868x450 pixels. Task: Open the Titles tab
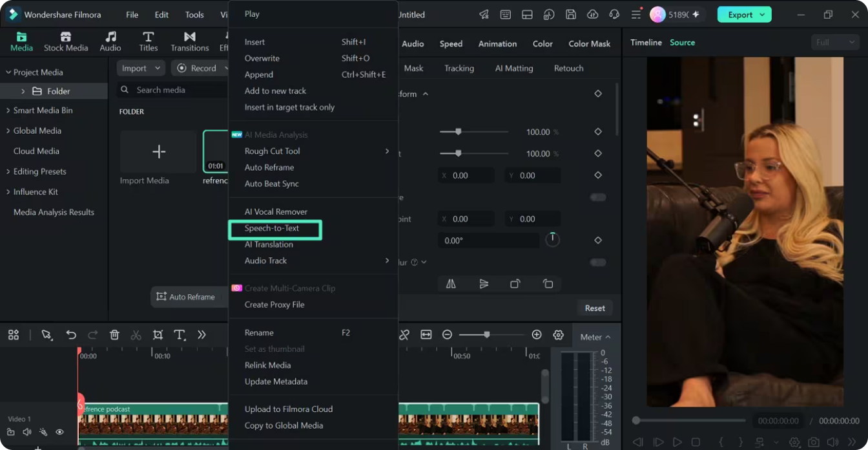(x=149, y=41)
